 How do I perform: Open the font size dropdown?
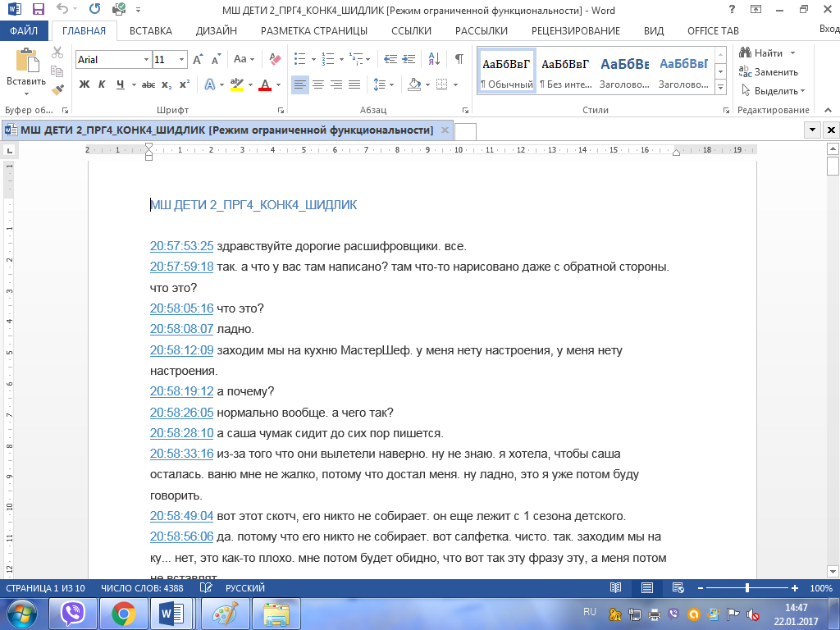tap(181, 59)
